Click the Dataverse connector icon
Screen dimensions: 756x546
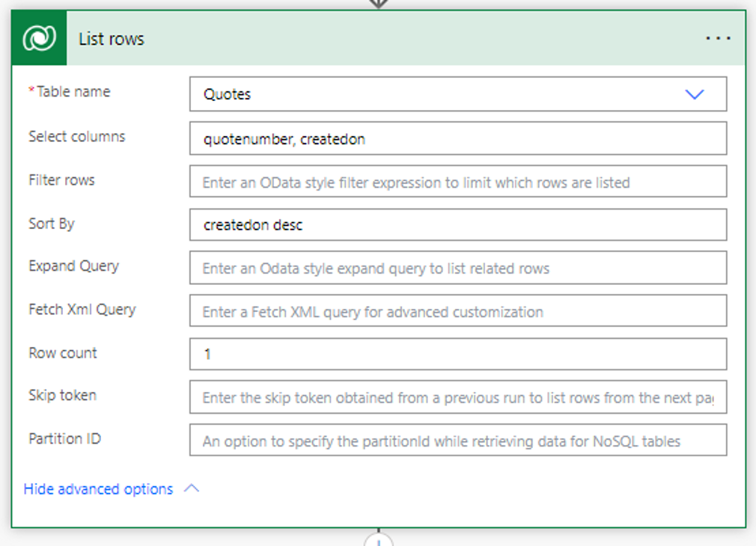click(39, 39)
